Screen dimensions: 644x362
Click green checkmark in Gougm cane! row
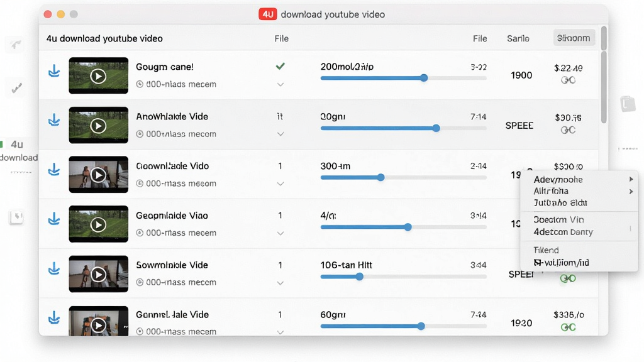point(280,66)
